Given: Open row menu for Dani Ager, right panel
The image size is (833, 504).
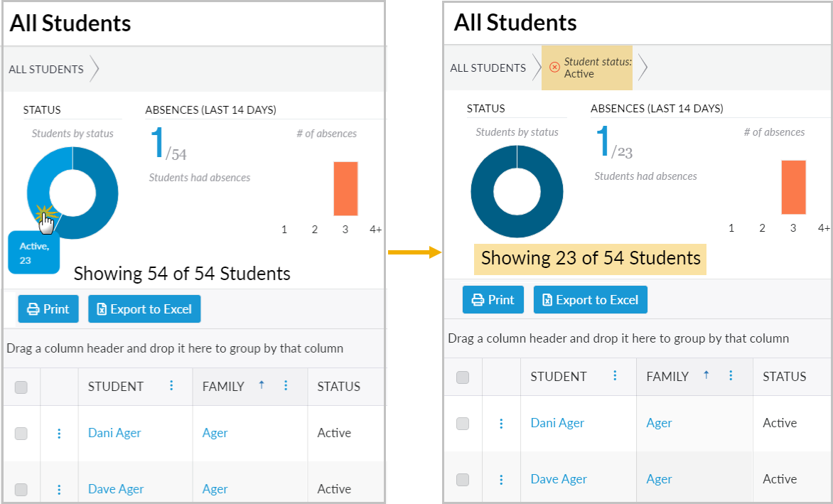Looking at the screenshot, I should 501,423.
